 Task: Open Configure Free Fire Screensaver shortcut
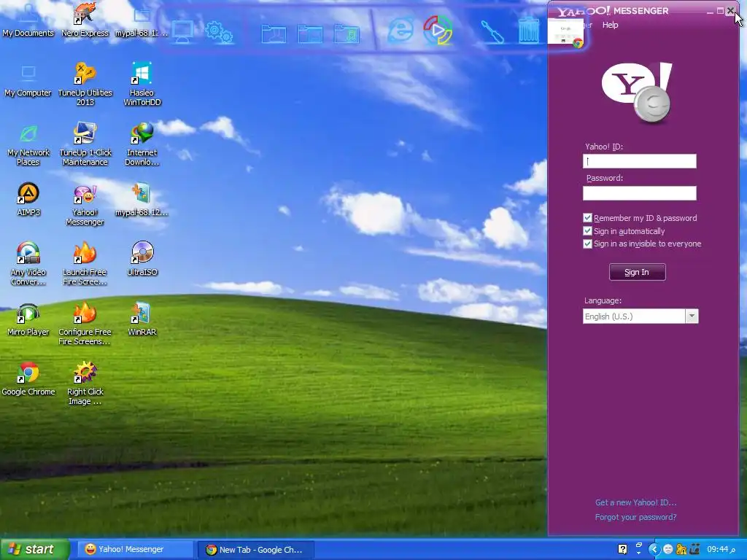[x=85, y=324]
